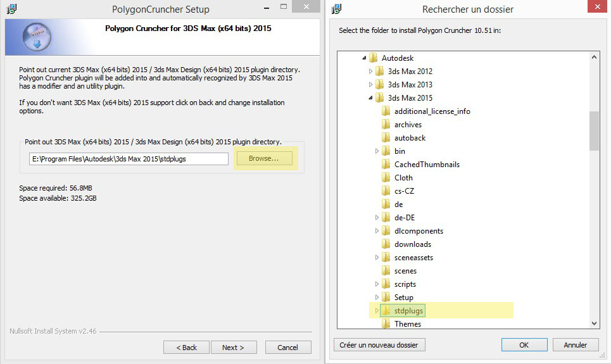Image resolution: width=611 pixels, height=364 pixels.
Task: Click the folder tree scrollbar down arrow
Action: tap(594, 323)
